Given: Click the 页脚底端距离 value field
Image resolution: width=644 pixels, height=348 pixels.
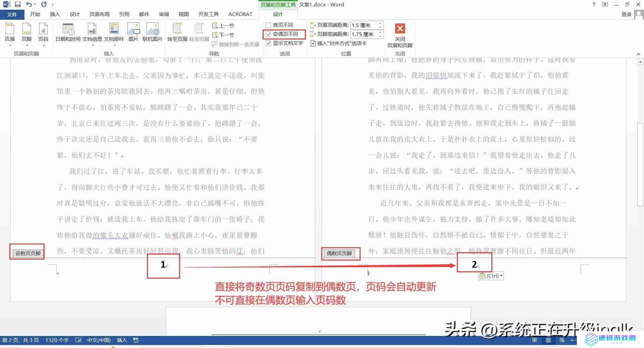Looking at the screenshot, I should 364,34.
